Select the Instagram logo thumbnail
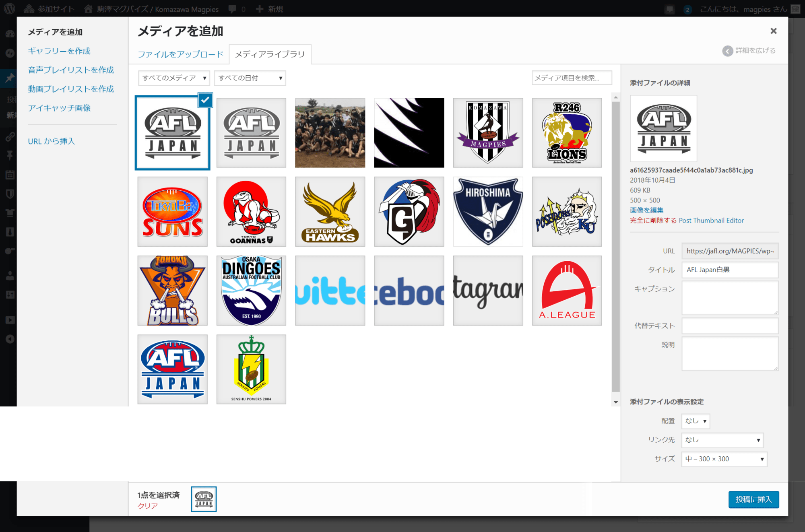Image resolution: width=805 pixels, height=532 pixels. 488,291
